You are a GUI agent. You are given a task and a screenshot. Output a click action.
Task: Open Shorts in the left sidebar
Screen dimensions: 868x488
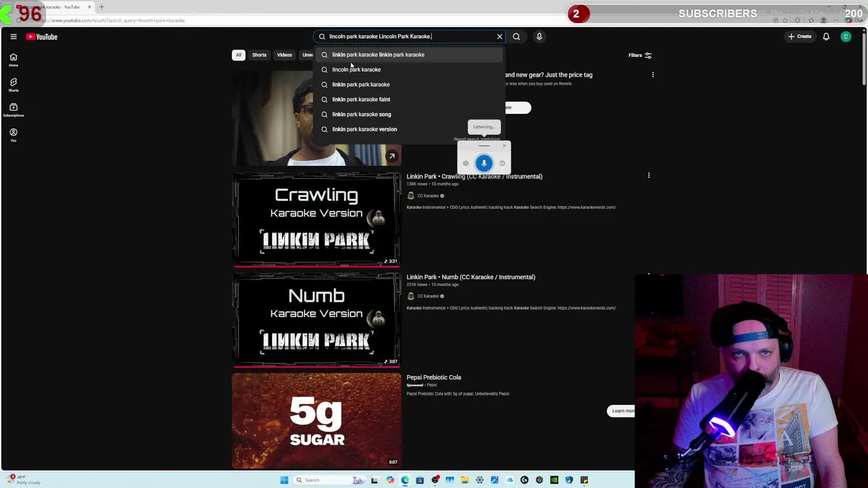(x=13, y=85)
